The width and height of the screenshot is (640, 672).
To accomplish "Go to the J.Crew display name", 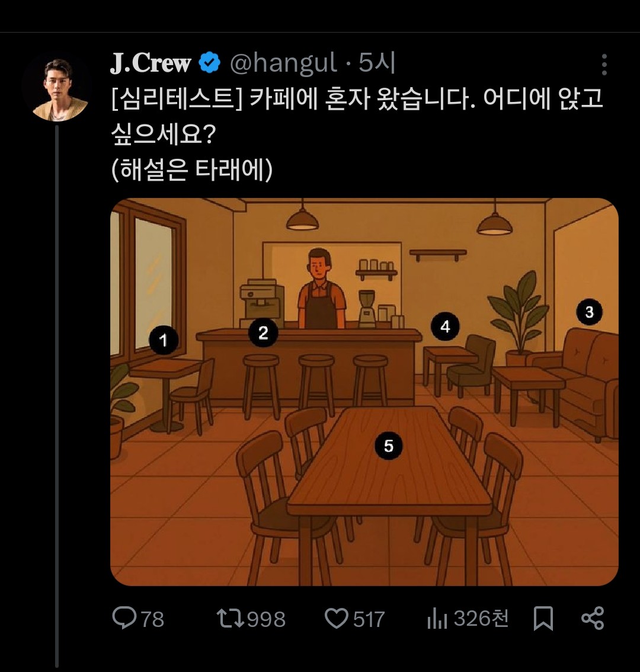I will click(x=151, y=63).
